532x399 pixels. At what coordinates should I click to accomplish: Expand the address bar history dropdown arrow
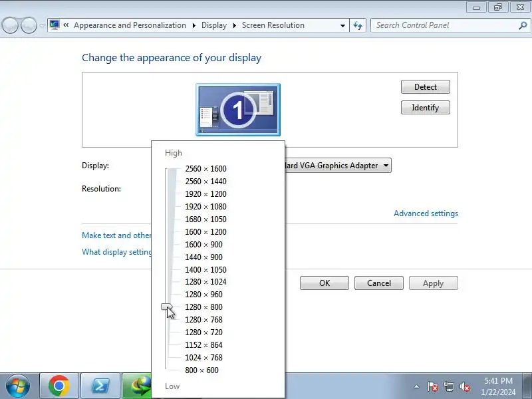click(342, 25)
